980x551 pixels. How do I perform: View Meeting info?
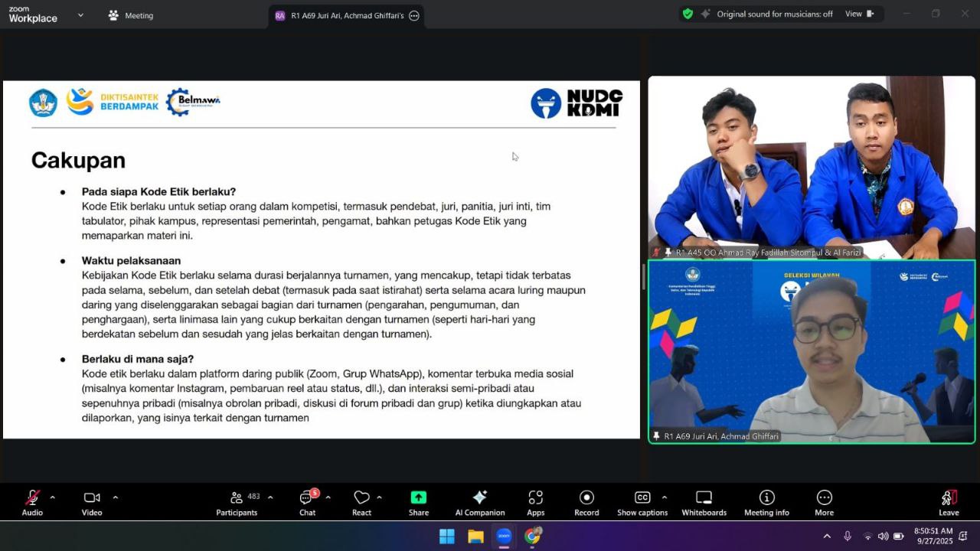point(766,502)
